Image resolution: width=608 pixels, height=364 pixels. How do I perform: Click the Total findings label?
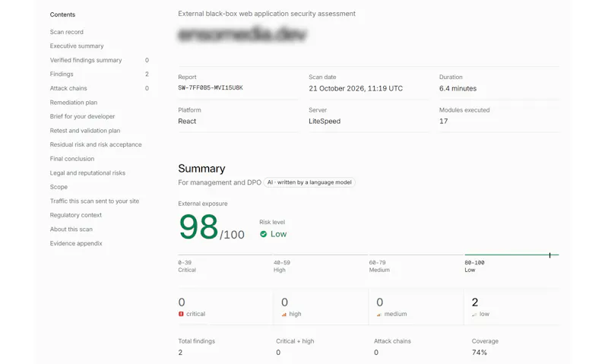coord(196,341)
